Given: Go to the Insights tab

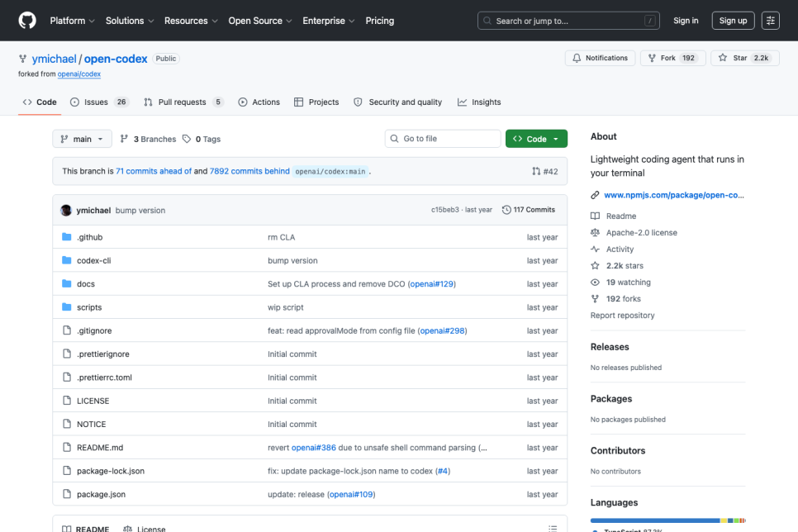Looking at the screenshot, I should (479, 102).
